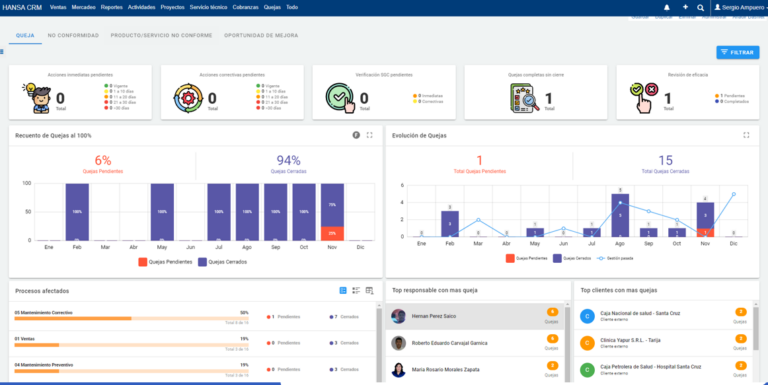Click 7 Cerrados for Mantenimiento Correctivo
The width and height of the screenshot is (768, 385).
tap(344, 317)
